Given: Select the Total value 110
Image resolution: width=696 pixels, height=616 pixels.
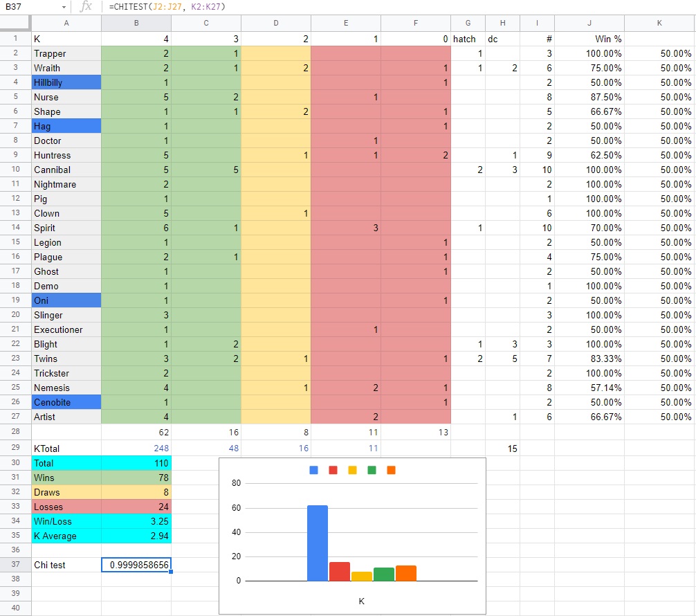Looking at the screenshot, I should (x=136, y=463).
